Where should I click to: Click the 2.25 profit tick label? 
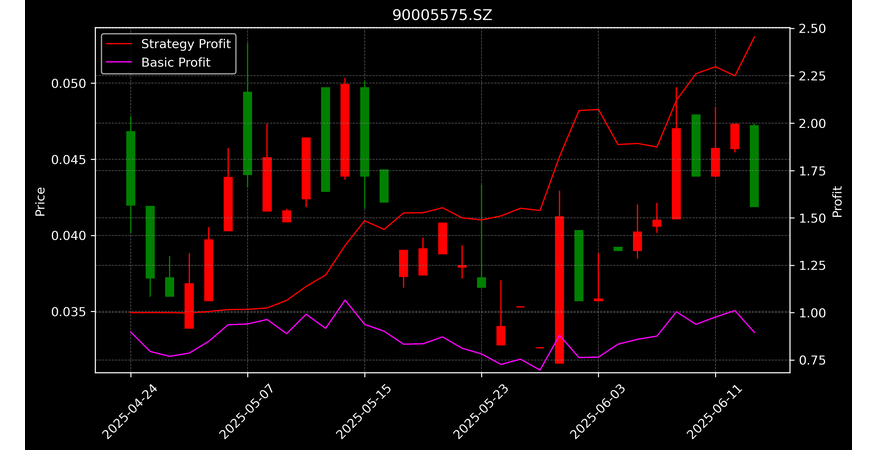(x=810, y=76)
